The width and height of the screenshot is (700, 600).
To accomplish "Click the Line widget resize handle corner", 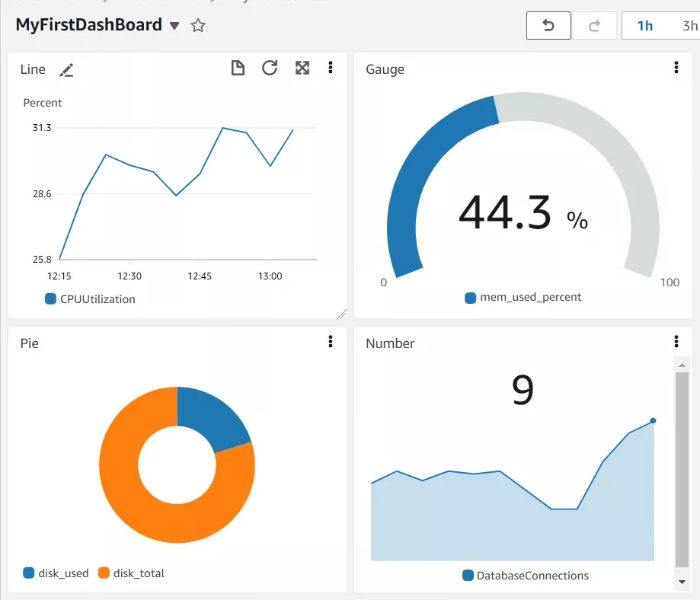I will (x=341, y=313).
